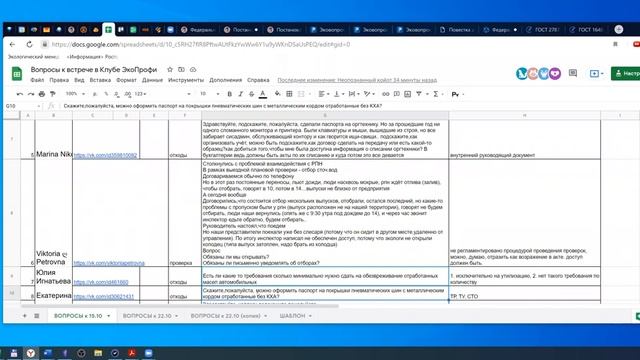The image size is (640, 360).
Task: Open the horizontal align dropdown
Action: (x=324, y=94)
